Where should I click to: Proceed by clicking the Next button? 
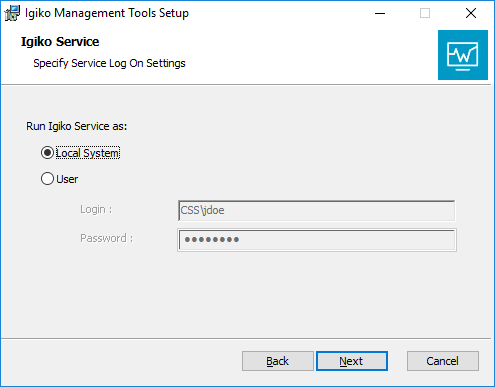click(x=352, y=361)
